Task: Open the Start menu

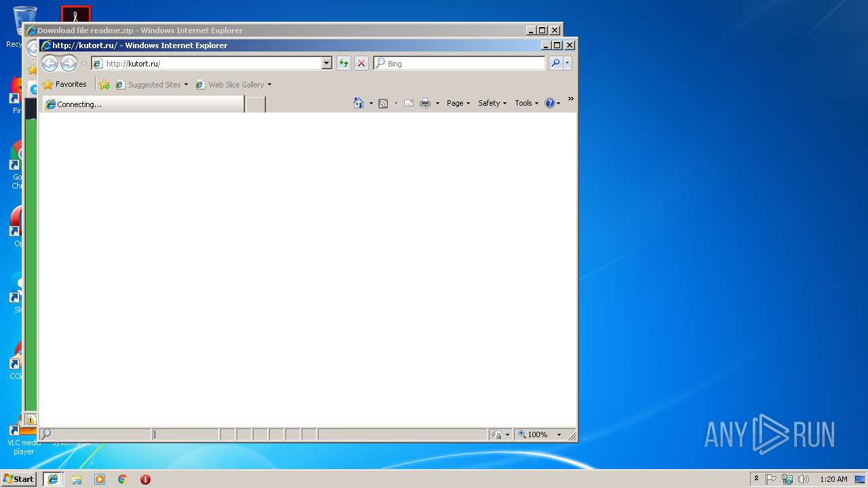Action: [19, 479]
